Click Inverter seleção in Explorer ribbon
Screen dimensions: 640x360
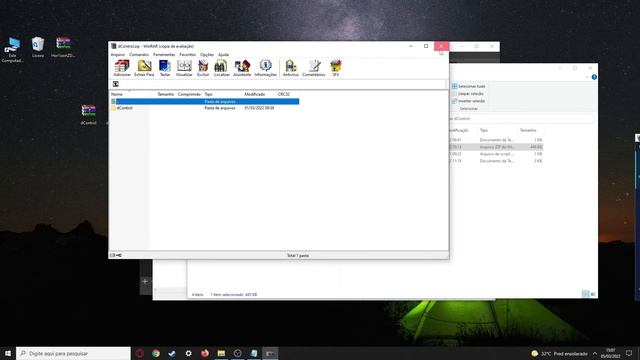coord(469,101)
